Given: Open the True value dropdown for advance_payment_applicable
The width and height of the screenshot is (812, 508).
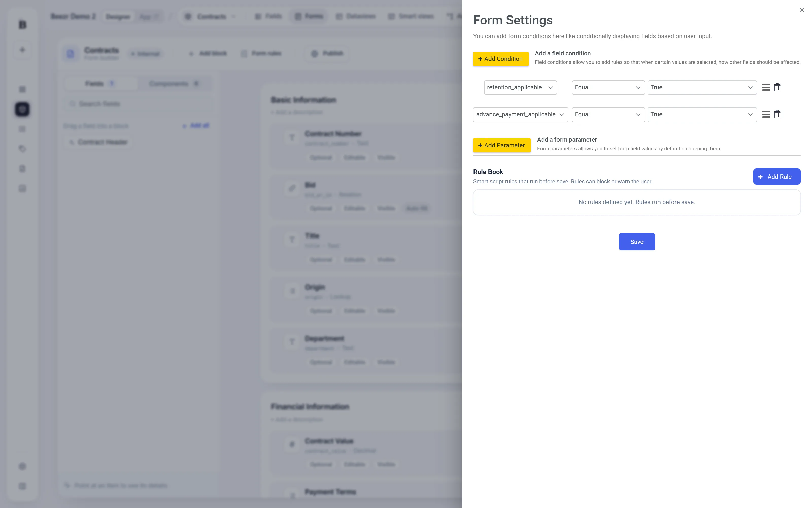Looking at the screenshot, I should (702, 115).
